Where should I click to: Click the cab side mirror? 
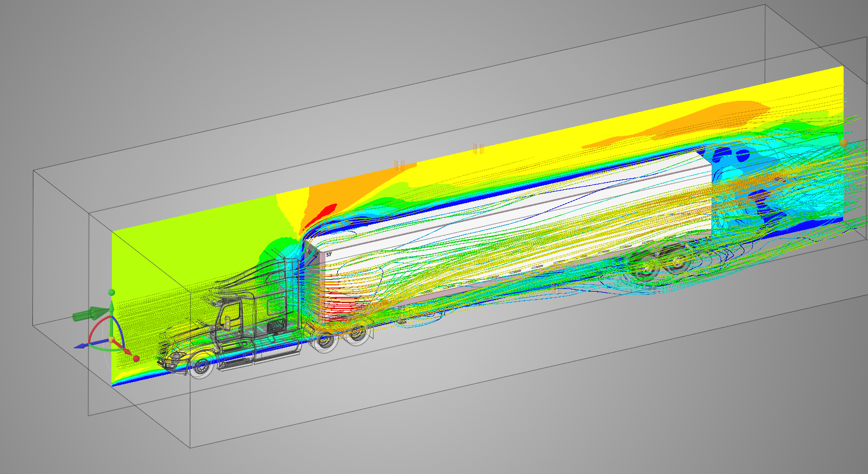pyautogui.click(x=227, y=323)
